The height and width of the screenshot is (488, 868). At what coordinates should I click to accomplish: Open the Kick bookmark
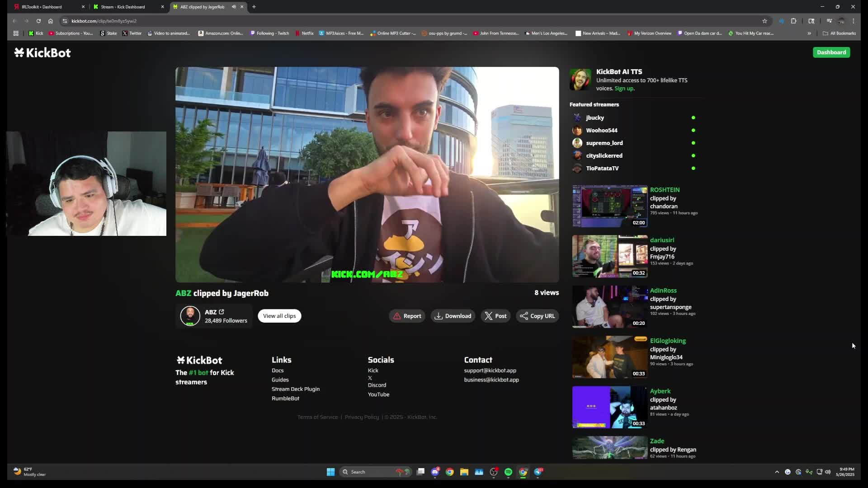[x=36, y=33]
